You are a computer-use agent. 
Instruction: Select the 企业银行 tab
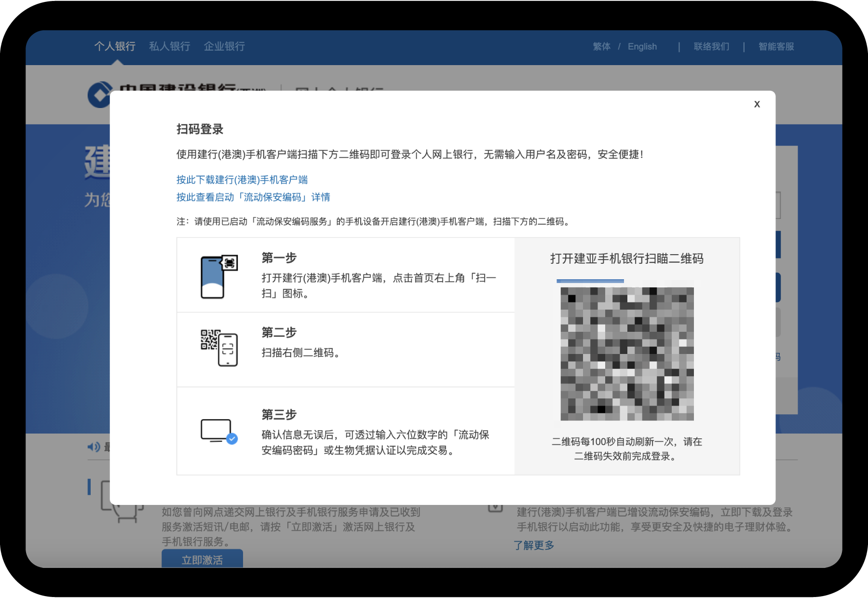tap(224, 46)
